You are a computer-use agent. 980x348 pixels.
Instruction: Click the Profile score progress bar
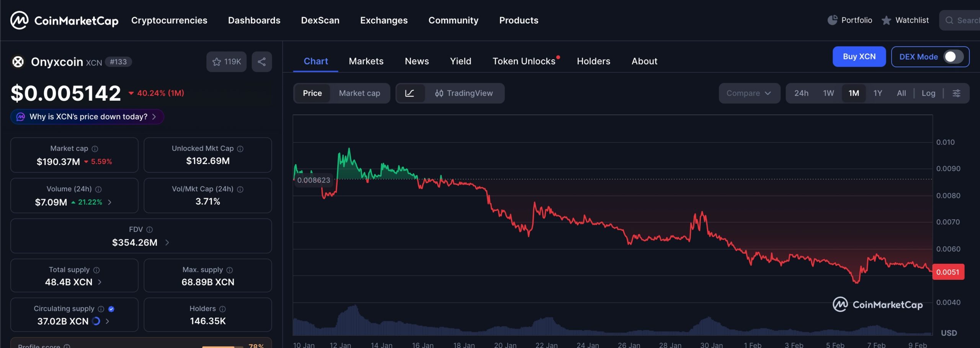[x=222, y=346]
